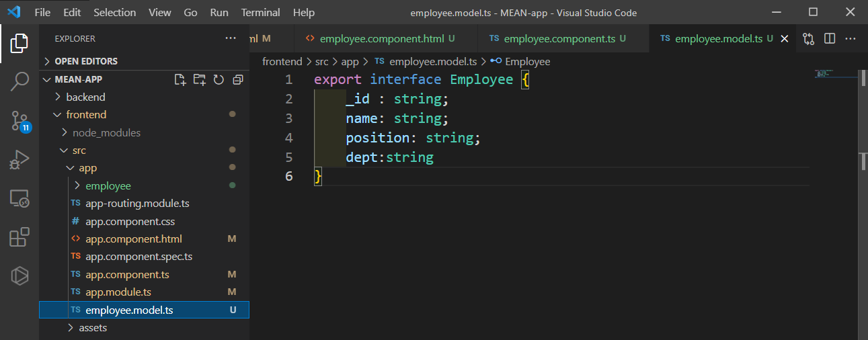Place cursor on the 'position: string;' line
The width and height of the screenshot is (868, 340).
413,138
